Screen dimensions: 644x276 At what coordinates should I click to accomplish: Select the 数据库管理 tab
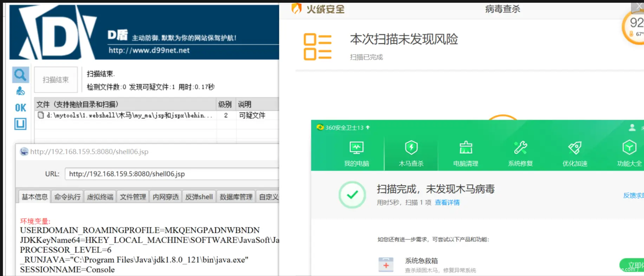[x=236, y=197]
